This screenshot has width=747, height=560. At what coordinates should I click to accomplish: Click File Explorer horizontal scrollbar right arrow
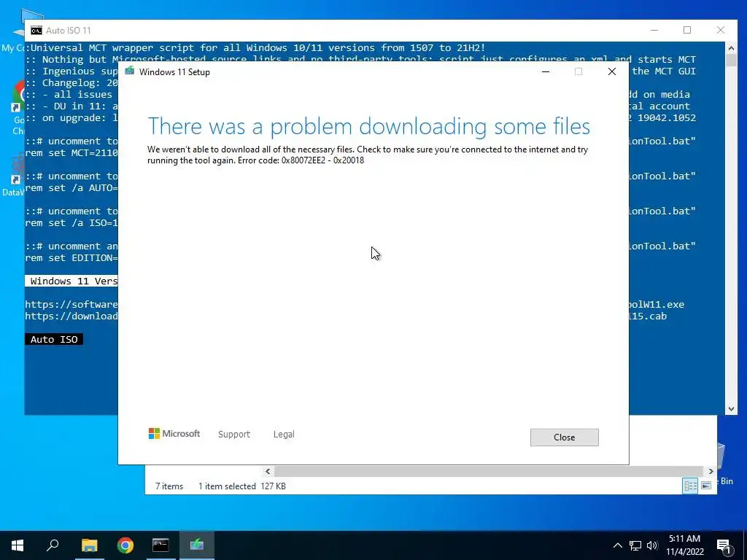tap(711, 472)
